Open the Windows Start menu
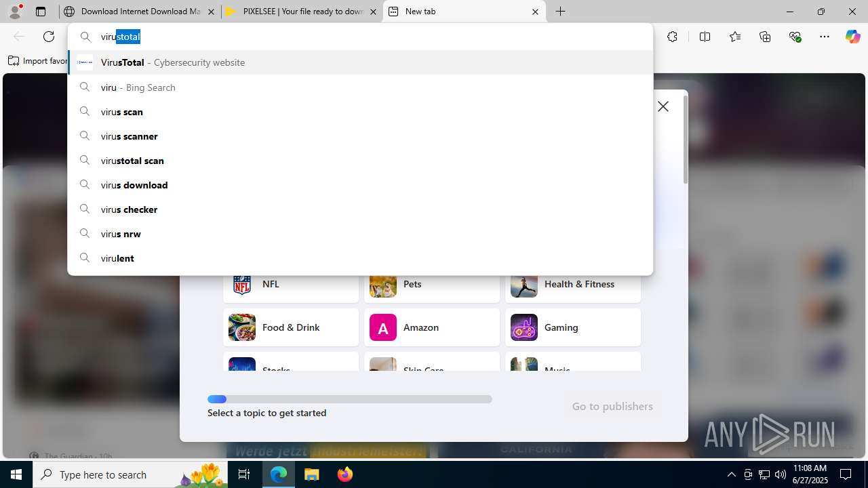The height and width of the screenshot is (488, 868). (x=16, y=474)
